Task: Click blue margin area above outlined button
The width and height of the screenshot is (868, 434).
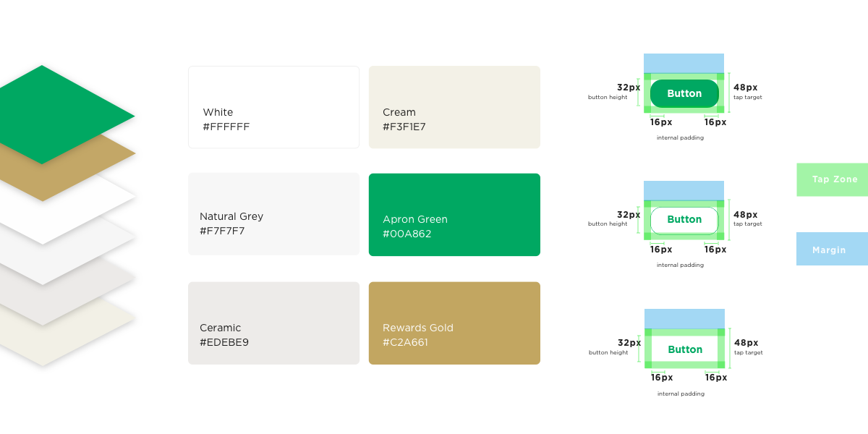Action: coord(684,190)
